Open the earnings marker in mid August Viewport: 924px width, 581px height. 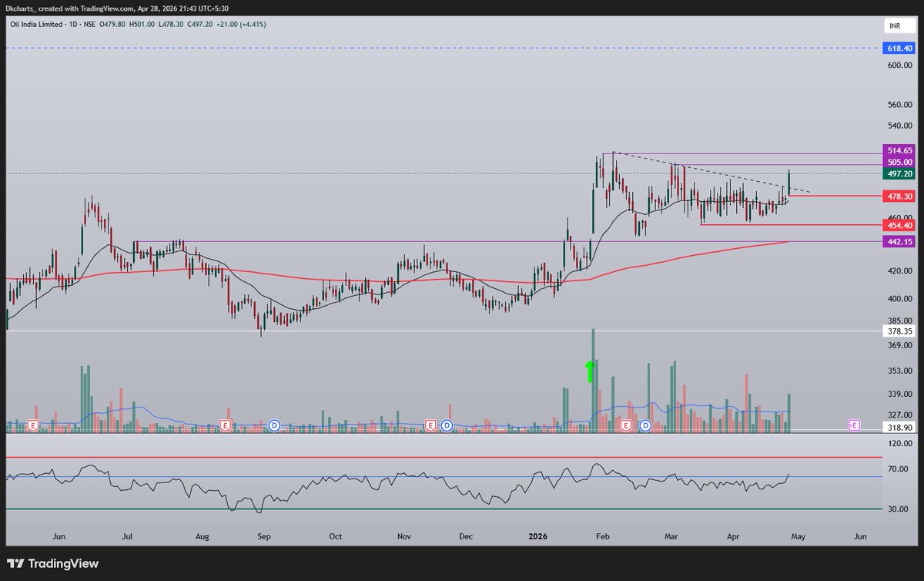[x=226, y=425]
